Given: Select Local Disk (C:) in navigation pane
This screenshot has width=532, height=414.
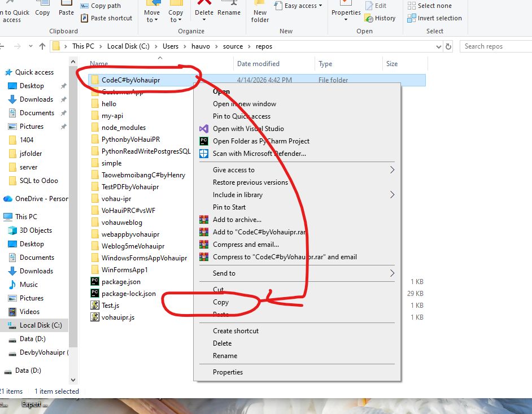Looking at the screenshot, I should [40, 325].
